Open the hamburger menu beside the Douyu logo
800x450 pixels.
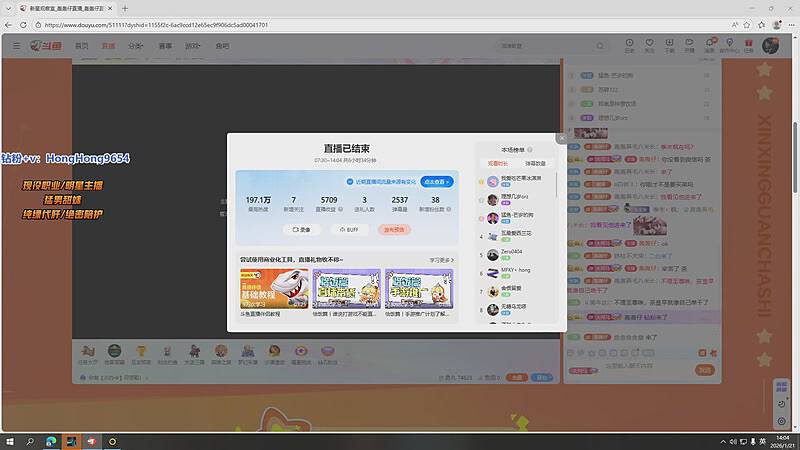[17, 46]
